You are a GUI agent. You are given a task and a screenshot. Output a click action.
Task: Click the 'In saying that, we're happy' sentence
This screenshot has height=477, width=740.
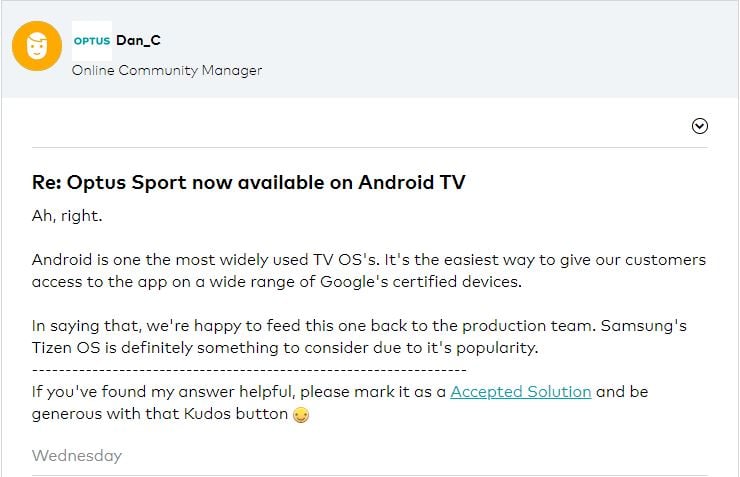tap(359, 337)
